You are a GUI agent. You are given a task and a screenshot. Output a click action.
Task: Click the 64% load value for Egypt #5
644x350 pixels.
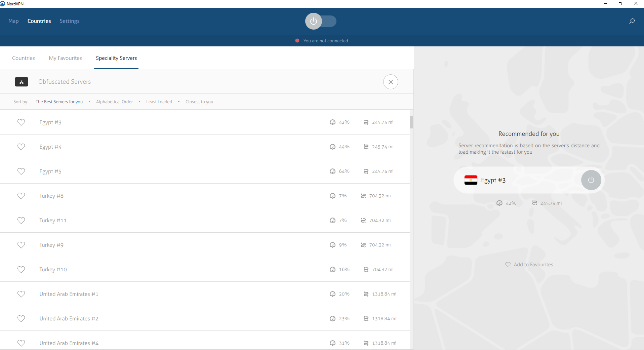344,171
